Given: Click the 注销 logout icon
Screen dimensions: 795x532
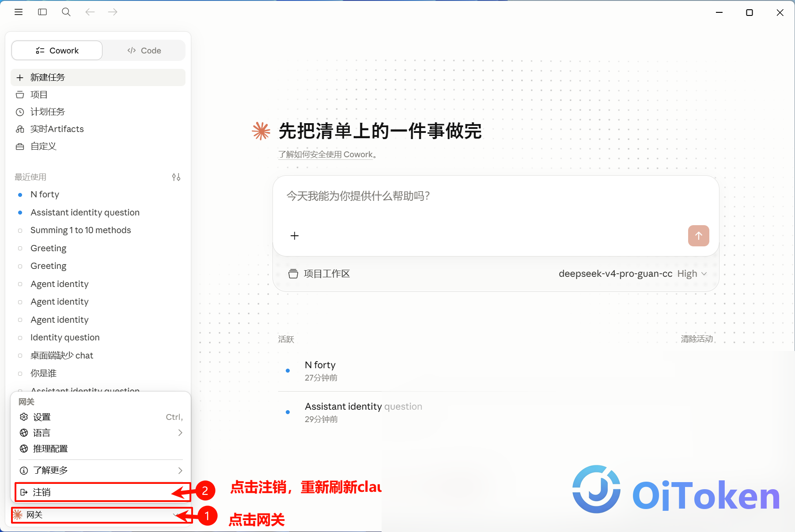Looking at the screenshot, I should [24, 492].
